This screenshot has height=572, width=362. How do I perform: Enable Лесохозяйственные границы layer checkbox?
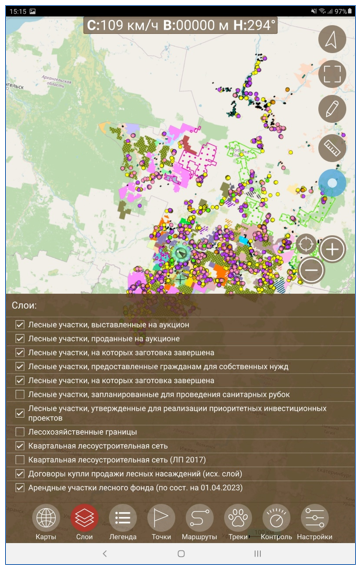coord(20,432)
